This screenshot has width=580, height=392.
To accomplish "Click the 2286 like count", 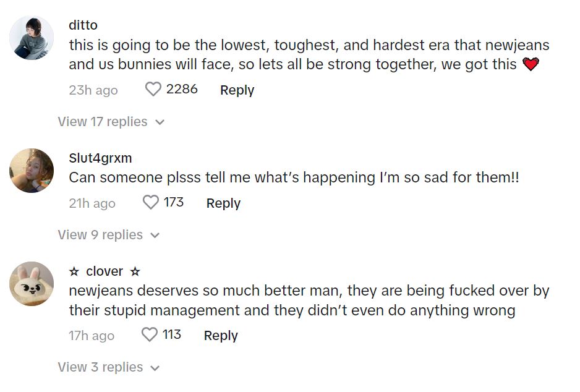I will coord(182,90).
